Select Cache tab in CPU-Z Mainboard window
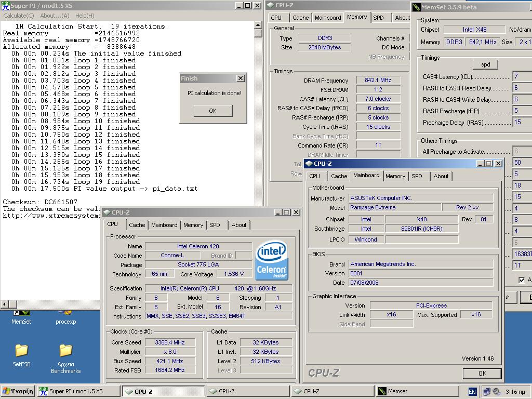Screen dimensions: 532x399 tap(339, 176)
